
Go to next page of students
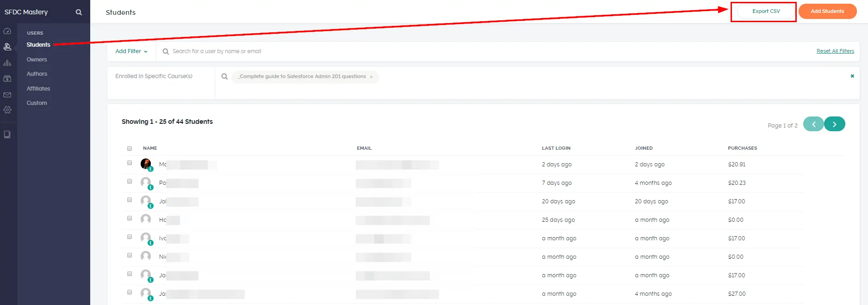pyautogui.click(x=834, y=124)
